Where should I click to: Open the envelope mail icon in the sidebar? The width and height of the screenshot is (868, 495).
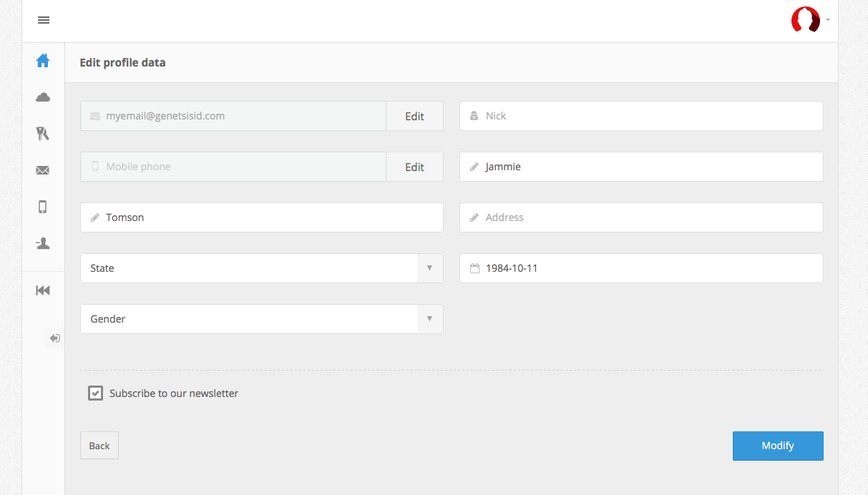43,170
